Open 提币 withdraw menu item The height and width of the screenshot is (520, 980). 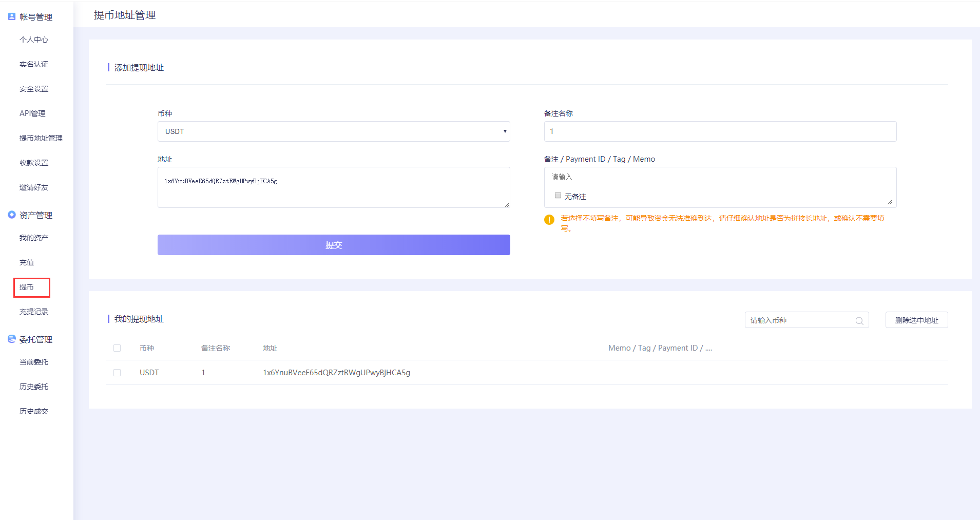[x=27, y=287]
